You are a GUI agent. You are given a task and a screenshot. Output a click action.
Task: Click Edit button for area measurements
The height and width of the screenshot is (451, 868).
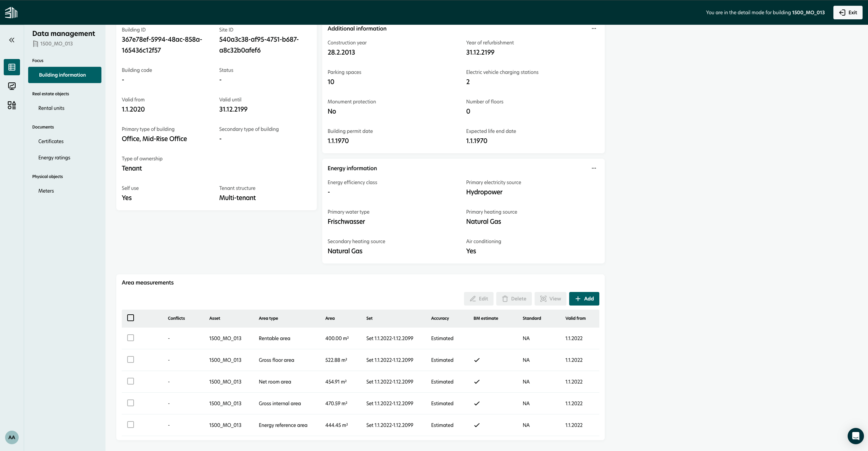point(478,298)
